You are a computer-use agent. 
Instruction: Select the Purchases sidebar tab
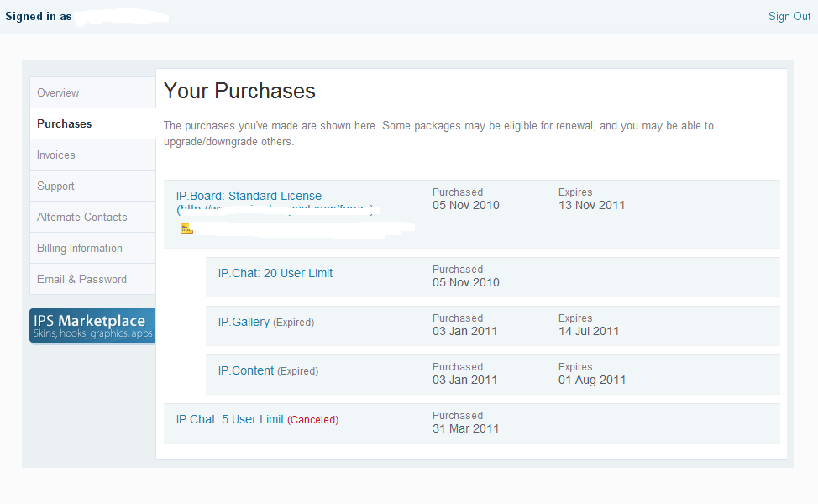pos(93,123)
